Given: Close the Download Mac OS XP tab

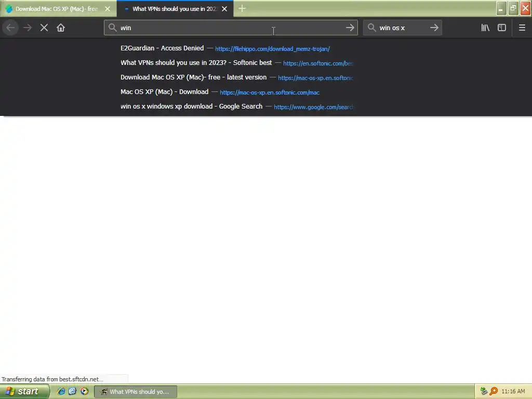Looking at the screenshot, I should [x=108, y=9].
